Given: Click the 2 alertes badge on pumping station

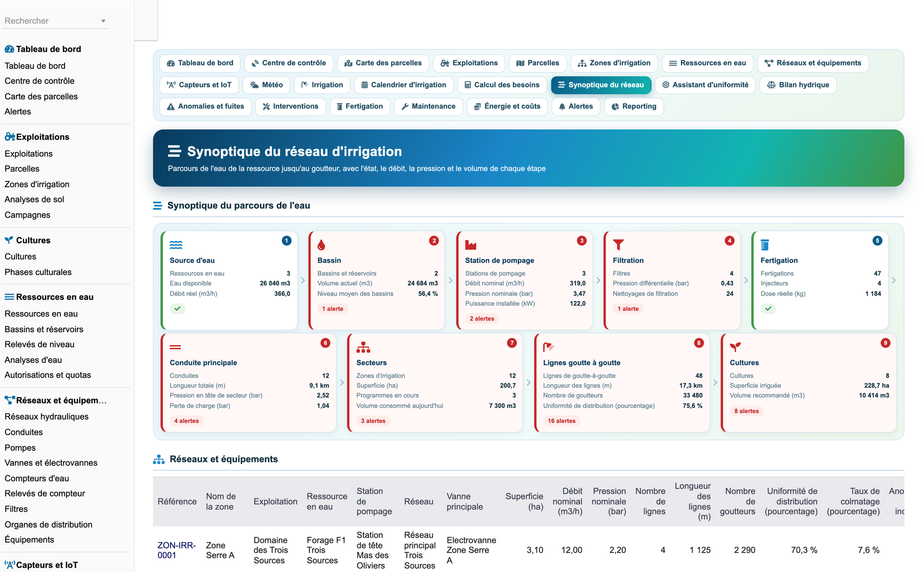Looking at the screenshot, I should click(x=481, y=319).
